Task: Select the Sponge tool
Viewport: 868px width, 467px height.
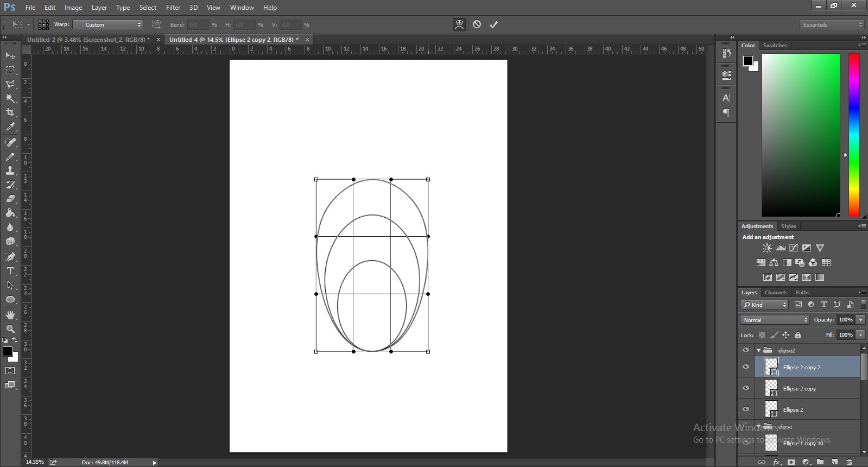Action: pos(10,241)
